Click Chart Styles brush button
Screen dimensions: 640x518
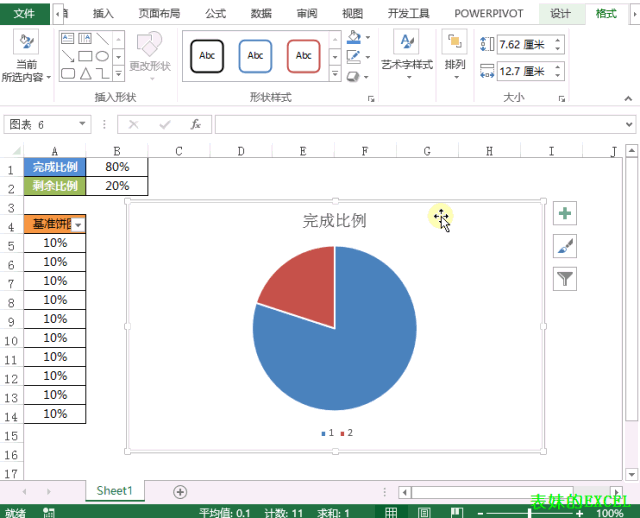point(565,246)
